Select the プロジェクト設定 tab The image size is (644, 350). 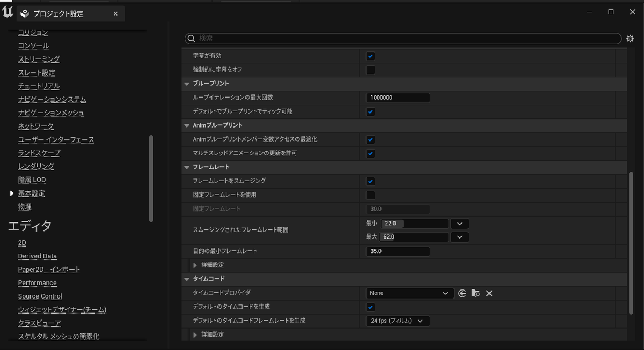tap(70, 14)
